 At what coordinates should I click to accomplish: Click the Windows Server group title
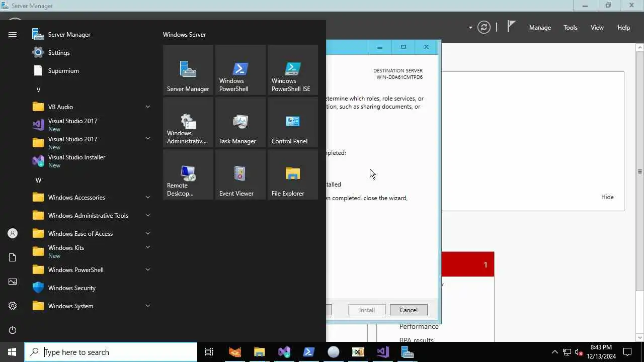pyautogui.click(x=184, y=35)
